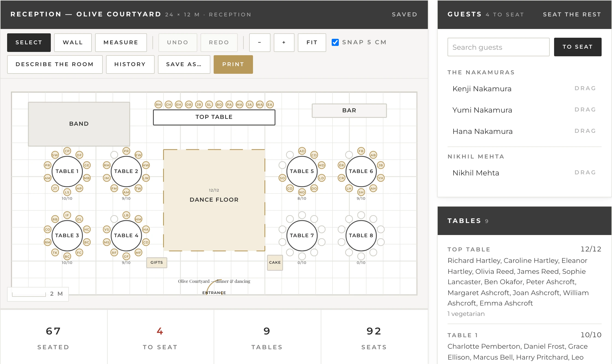This screenshot has height=364, width=612.
Task: Toggle the Snap 5 cm checkbox
Action: (335, 42)
